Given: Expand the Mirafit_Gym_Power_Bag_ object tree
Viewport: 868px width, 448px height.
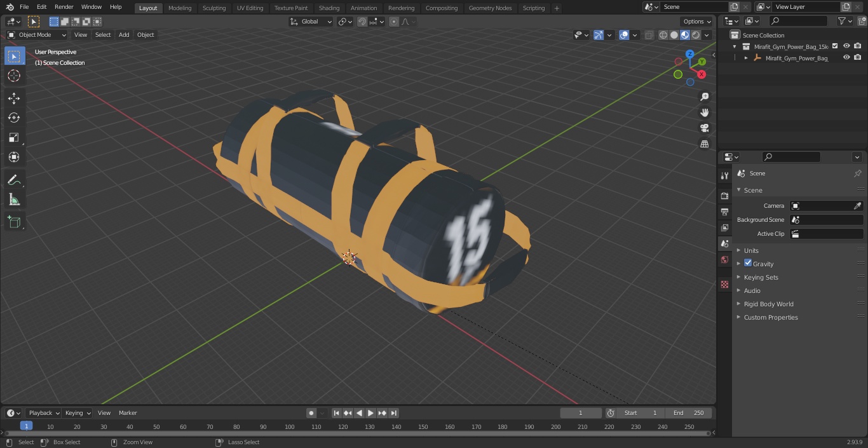Looking at the screenshot, I should (746, 58).
